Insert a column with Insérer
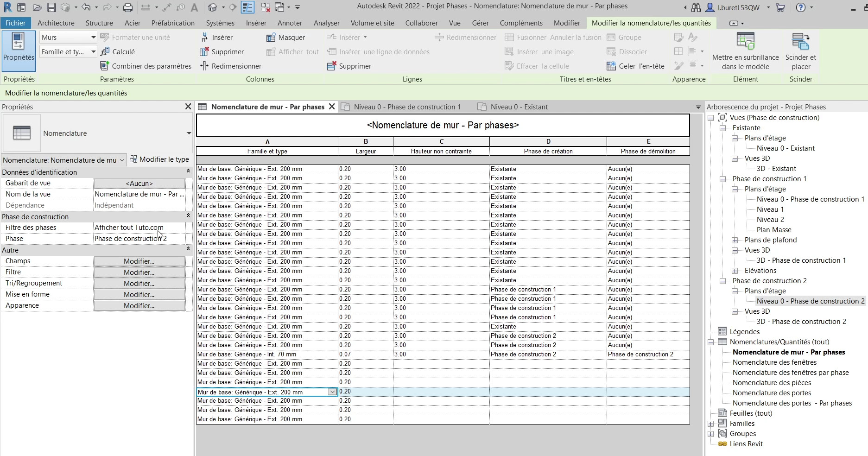Image resolution: width=868 pixels, height=456 pixels. point(217,38)
